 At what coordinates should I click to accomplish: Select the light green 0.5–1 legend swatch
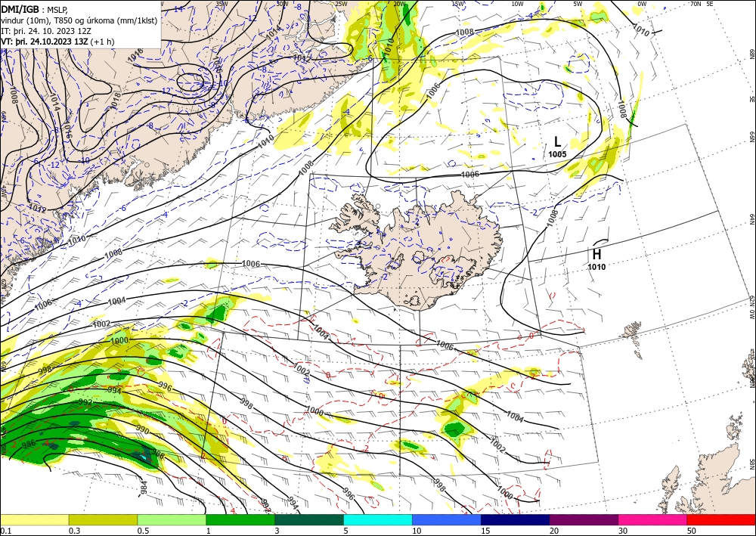click(x=172, y=519)
